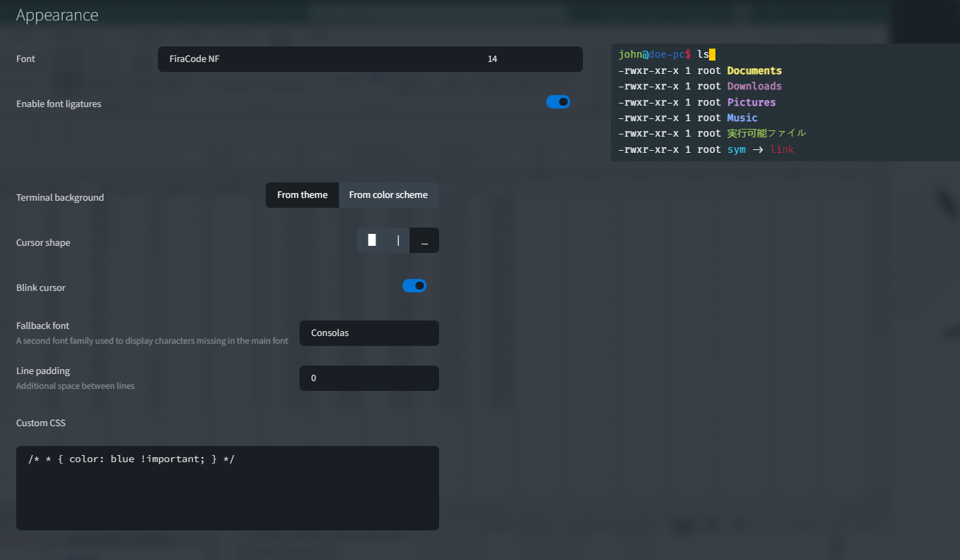This screenshot has height=560, width=960.
Task: Click Music in the terminal preview
Action: point(742,118)
